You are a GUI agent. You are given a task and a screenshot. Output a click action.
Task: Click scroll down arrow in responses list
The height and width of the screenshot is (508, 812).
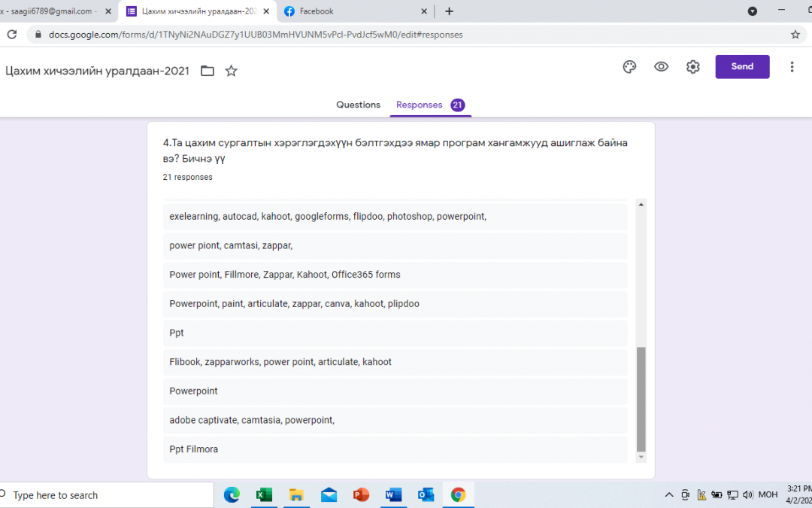click(x=641, y=457)
